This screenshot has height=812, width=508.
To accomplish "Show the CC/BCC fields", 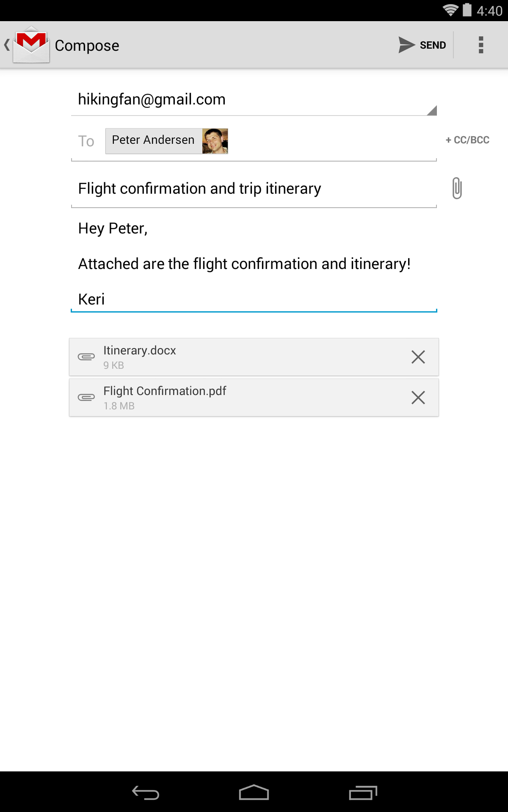I will tap(467, 140).
